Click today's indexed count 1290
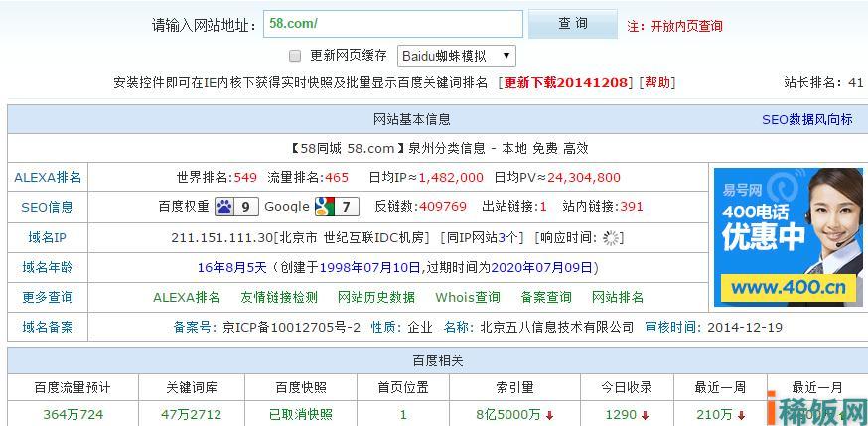The height and width of the screenshot is (426, 868). click(621, 415)
